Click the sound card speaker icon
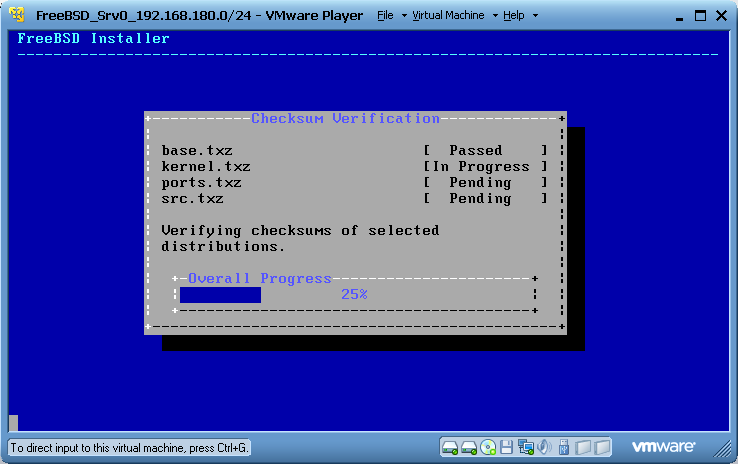The image size is (738, 464). (544, 447)
